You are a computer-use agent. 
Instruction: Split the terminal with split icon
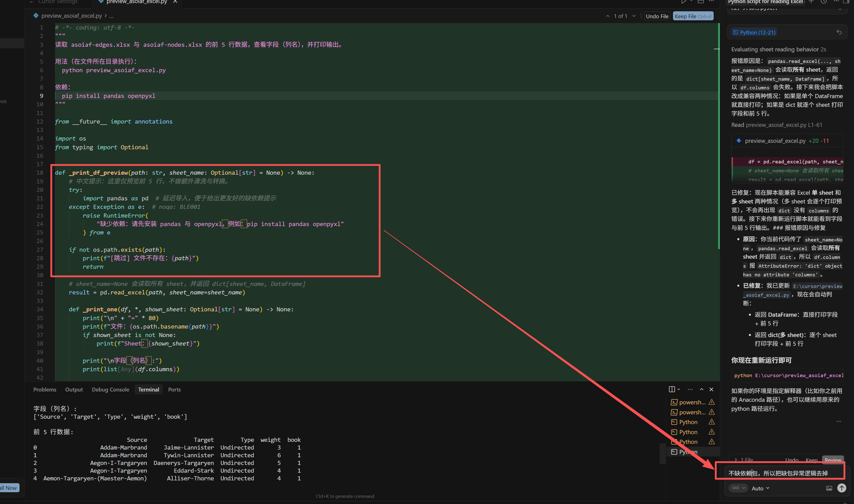click(x=672, y=389)
